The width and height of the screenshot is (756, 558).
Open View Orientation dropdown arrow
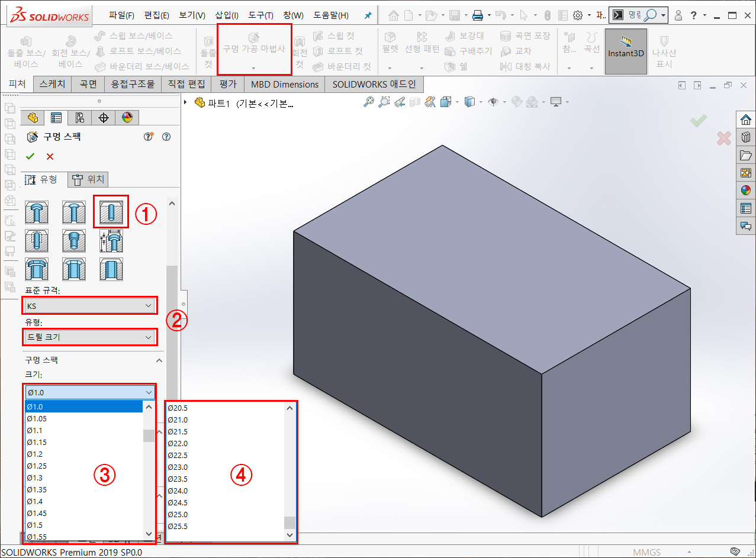tap(458, 102)
